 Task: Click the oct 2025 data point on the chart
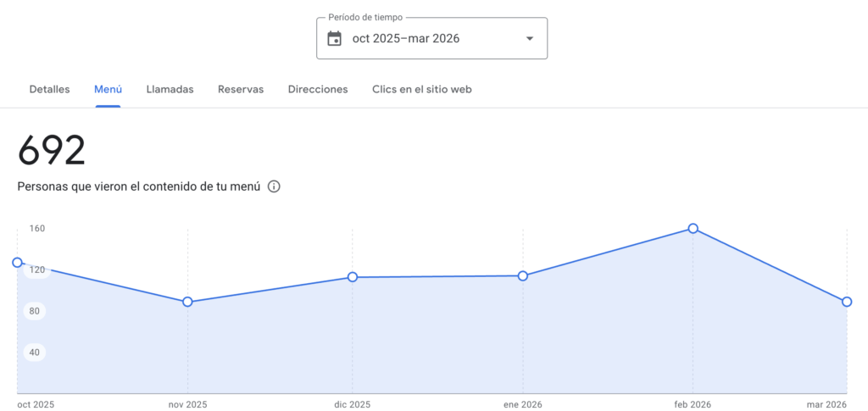[x=17, y=263]
